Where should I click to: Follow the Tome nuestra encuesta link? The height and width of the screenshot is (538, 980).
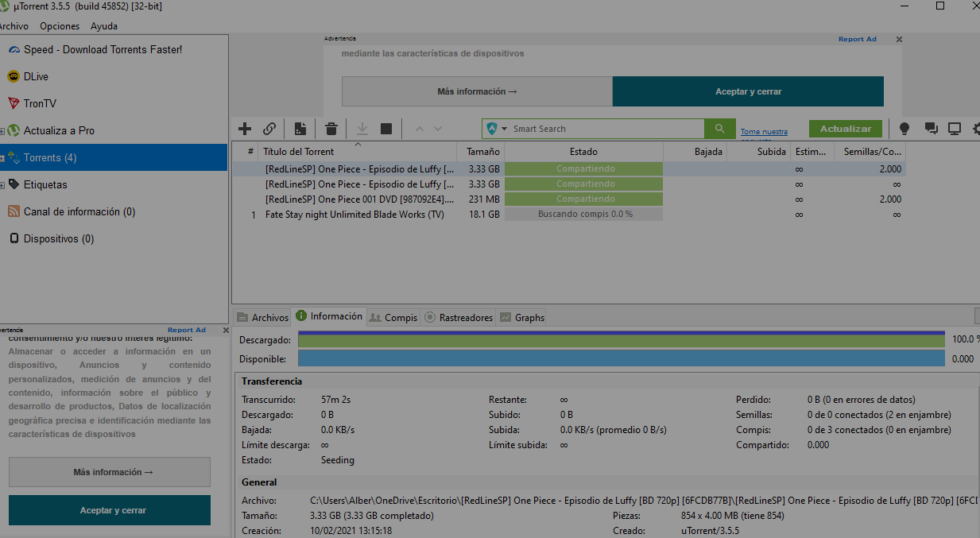click(x=764, y=132)
